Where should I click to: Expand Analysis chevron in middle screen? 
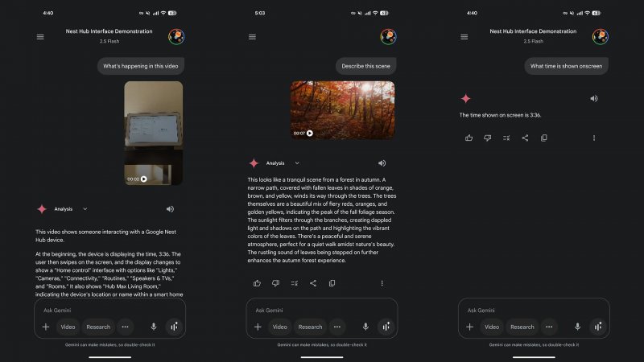tap(297, 163)
